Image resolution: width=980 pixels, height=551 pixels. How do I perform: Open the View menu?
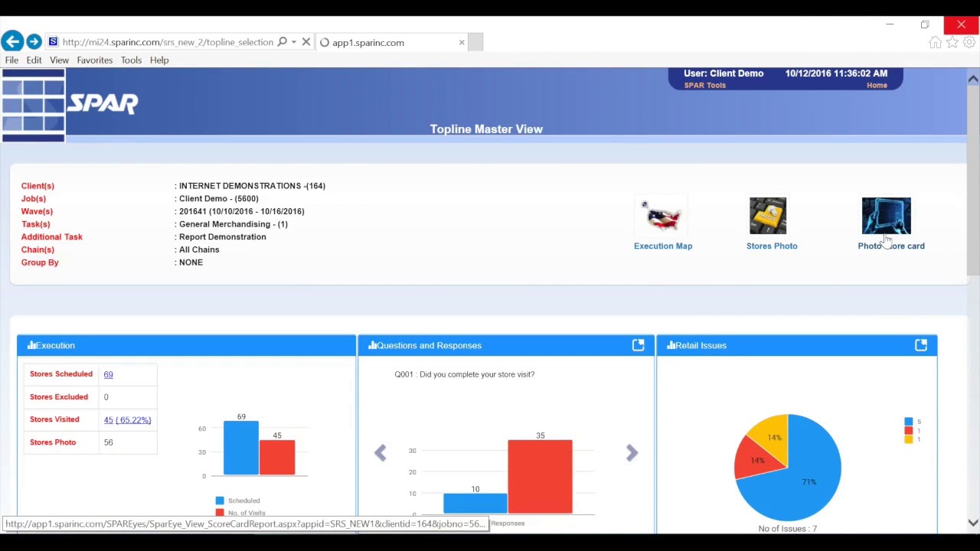59,60
